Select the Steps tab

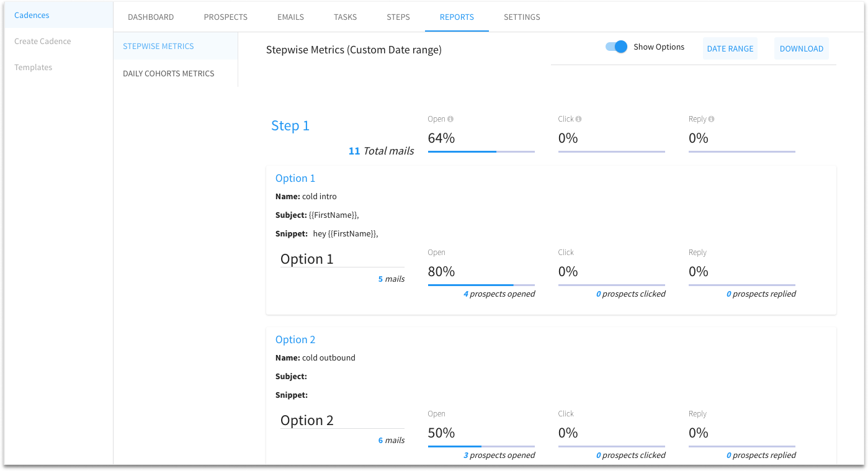pyautogui.click(x=398, y=17)
